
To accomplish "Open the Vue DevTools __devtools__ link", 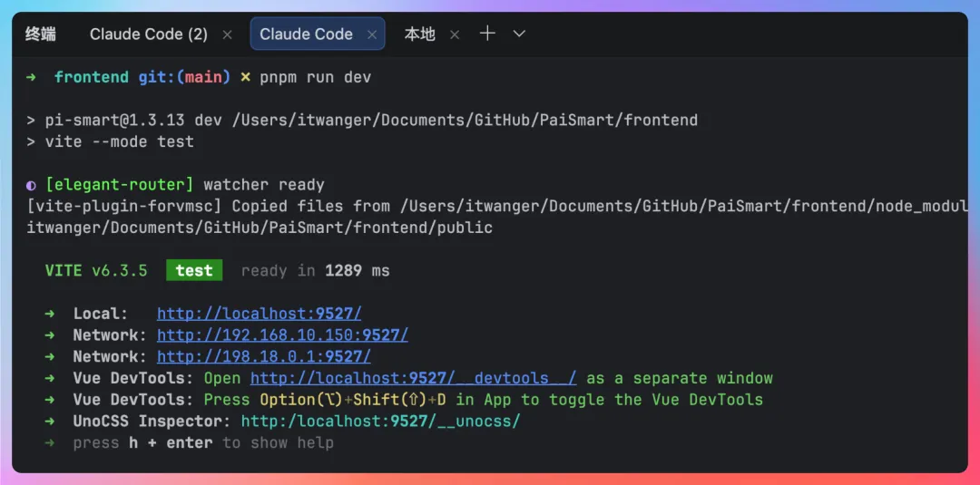I will tap(414, 378).
